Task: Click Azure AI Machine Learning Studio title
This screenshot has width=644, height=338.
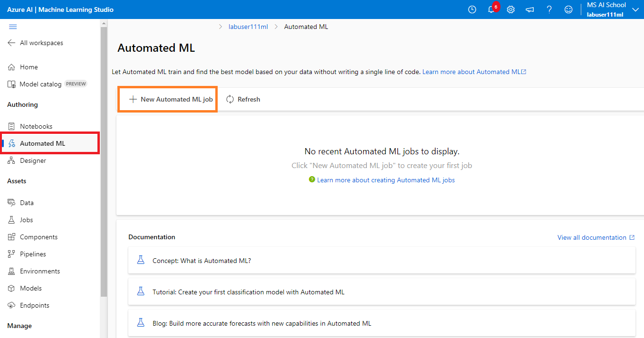Action: click(x=60, y=9)
